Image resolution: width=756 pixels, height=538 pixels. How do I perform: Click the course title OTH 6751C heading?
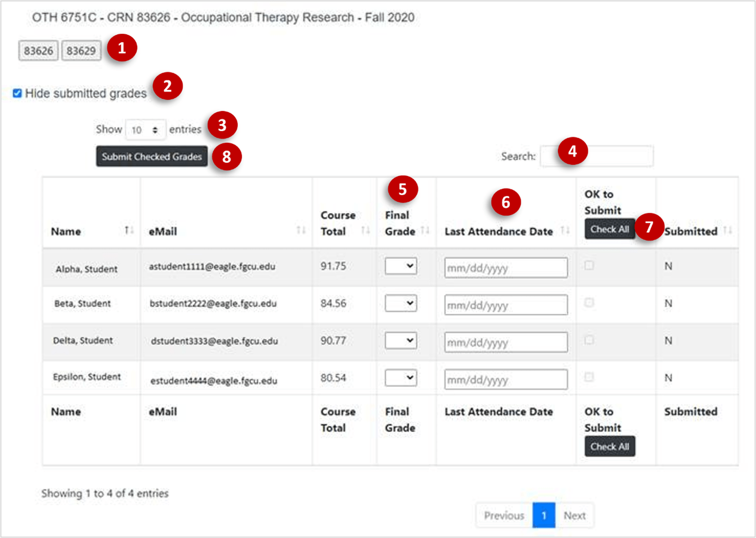pos(223,17)
